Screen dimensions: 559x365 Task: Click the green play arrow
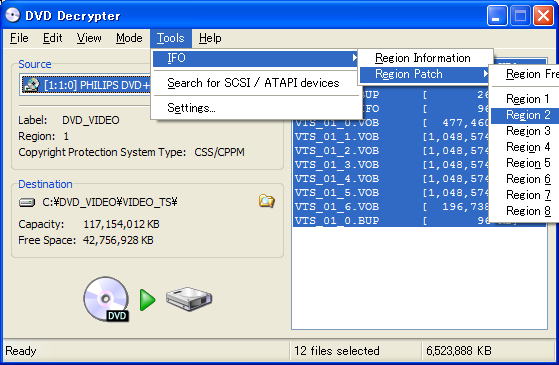pyautogui.click(x=147, y=300)
